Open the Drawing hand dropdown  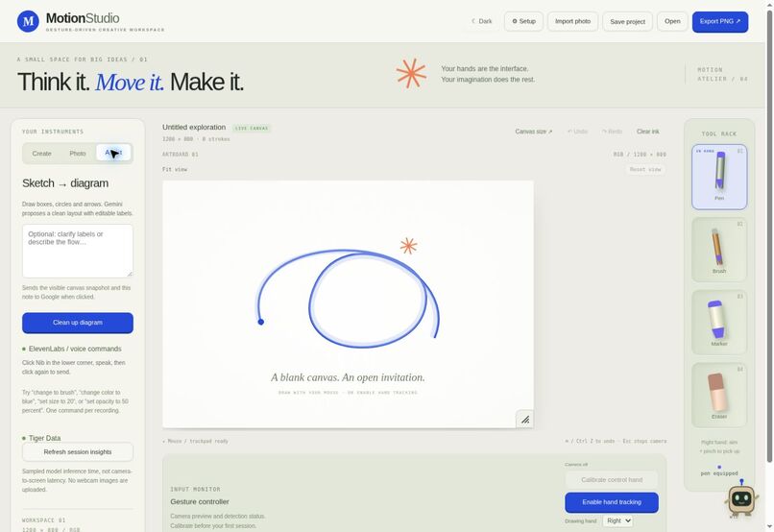click(x=618, y=520)
